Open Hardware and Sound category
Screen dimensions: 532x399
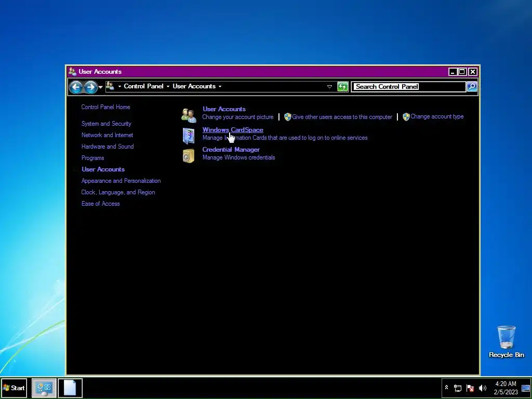(108, 147)
